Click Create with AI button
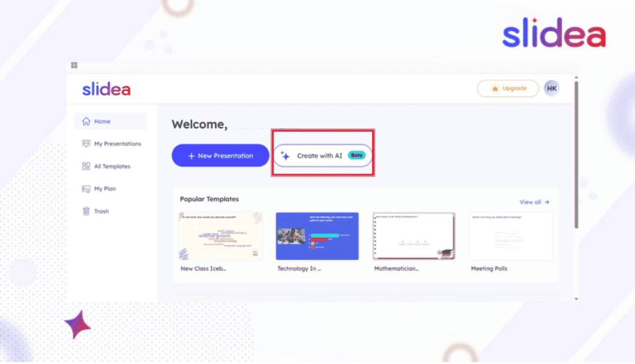The image size is (635, 364). pos(322,156)
